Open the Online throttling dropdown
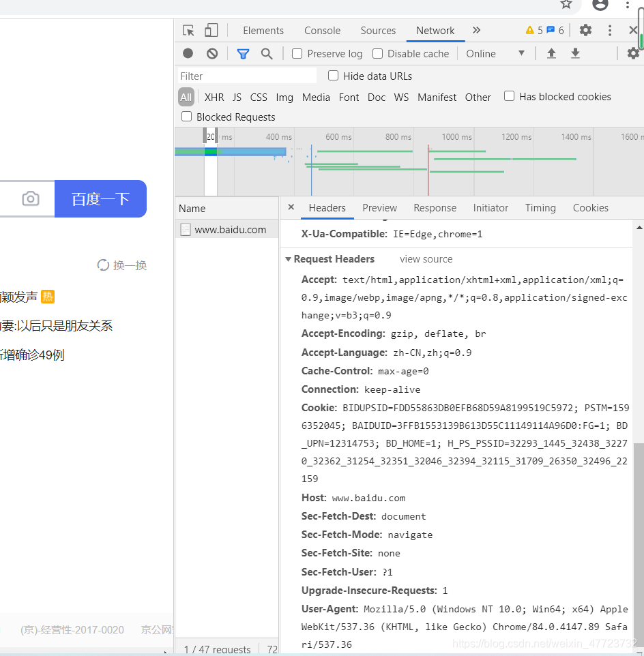Viewport: 644px width, 656px height. (495, 54)
